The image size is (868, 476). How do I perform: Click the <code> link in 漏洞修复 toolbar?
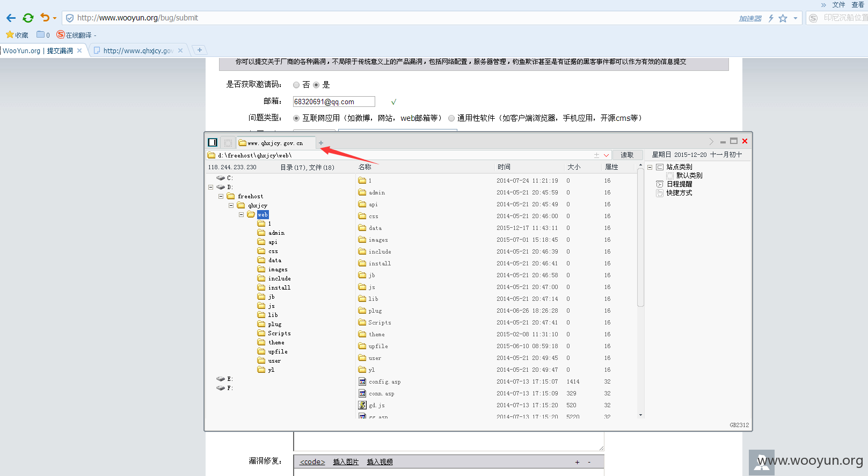coord(312,461)
